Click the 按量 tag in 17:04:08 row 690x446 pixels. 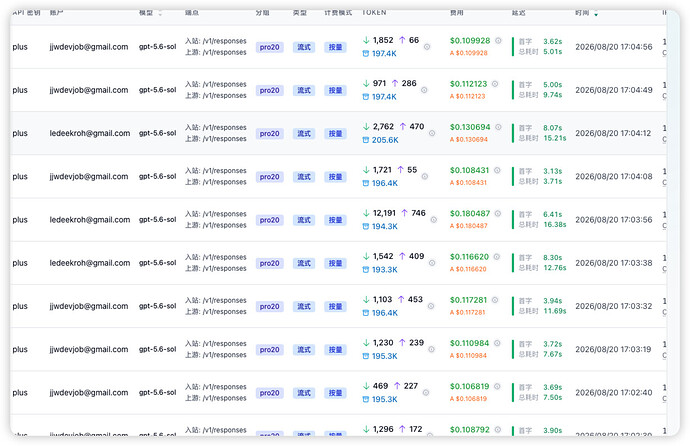pos(335,177)
